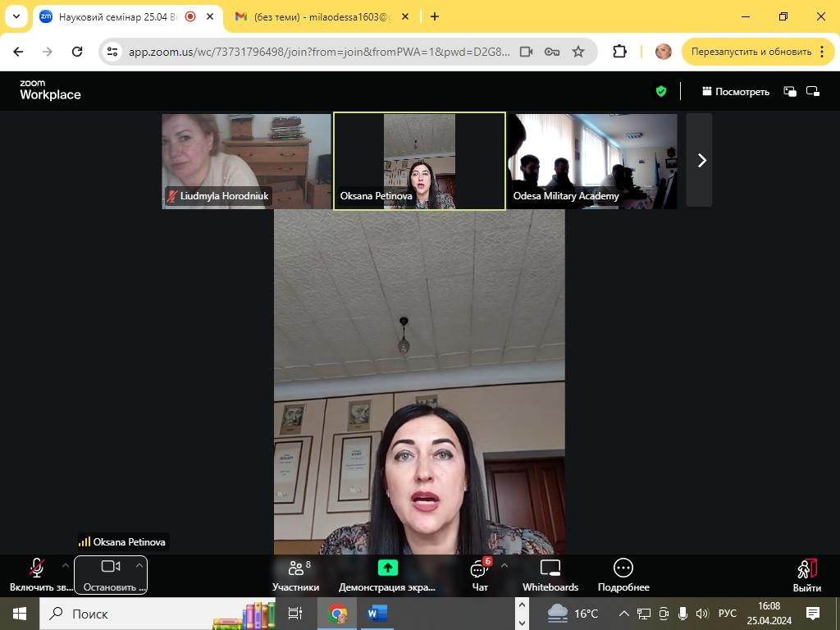Switch input language РУС
The width and height of the screenshot is (840, 630).
[727, 614]
